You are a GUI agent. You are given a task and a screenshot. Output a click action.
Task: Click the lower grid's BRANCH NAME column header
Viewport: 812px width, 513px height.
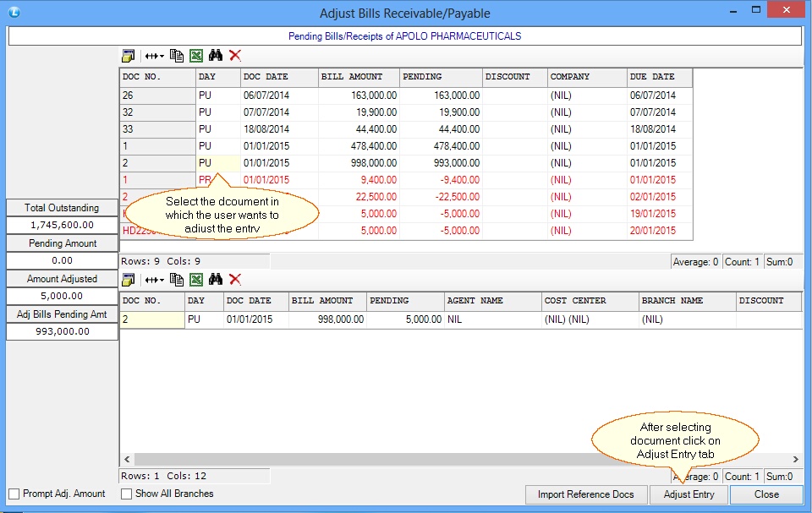coord(688,301)
